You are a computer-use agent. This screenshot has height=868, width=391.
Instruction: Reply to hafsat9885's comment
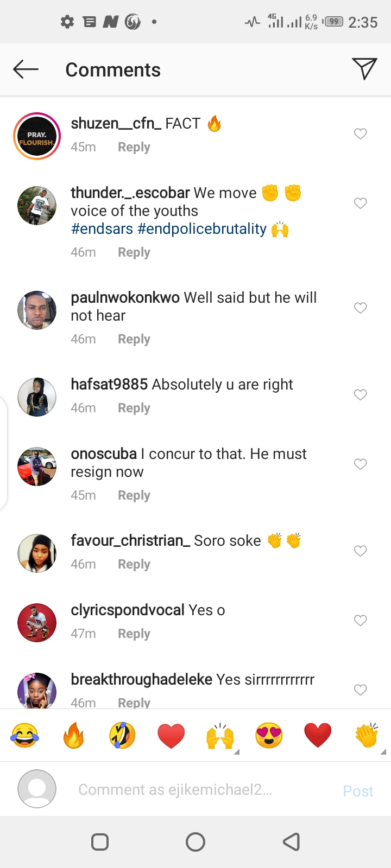[134, 408]
